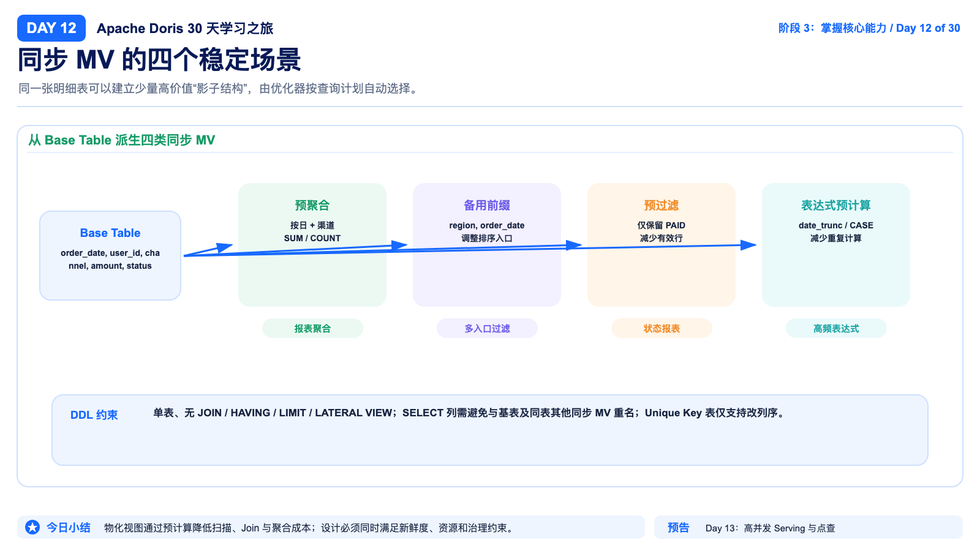Click the DDL 约束 label
Image resolution: width=980 pixels, height=551 pixels.
[x=94, y=415]
